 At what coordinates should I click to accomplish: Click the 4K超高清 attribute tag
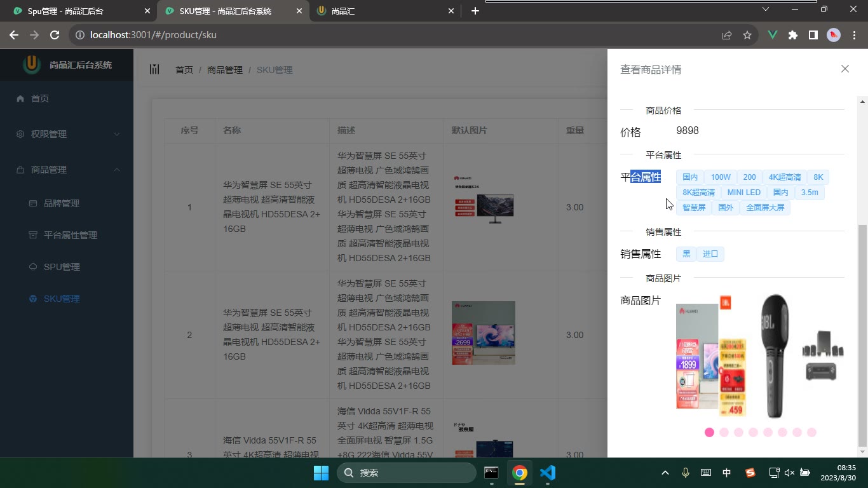(785, 177)
